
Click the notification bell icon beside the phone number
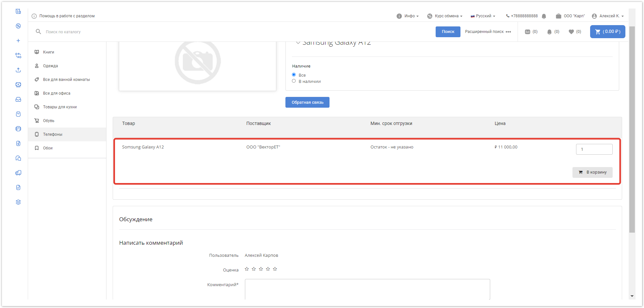point(544,16)
